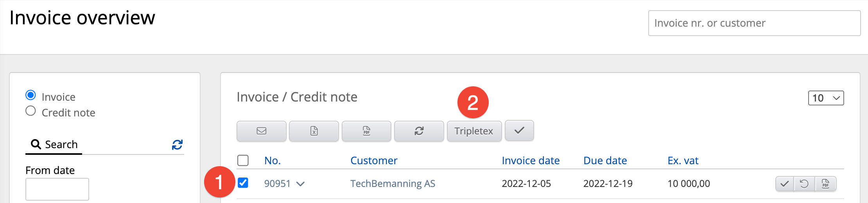
Task: Switch to the Search tab
Action: coord(54,145)
